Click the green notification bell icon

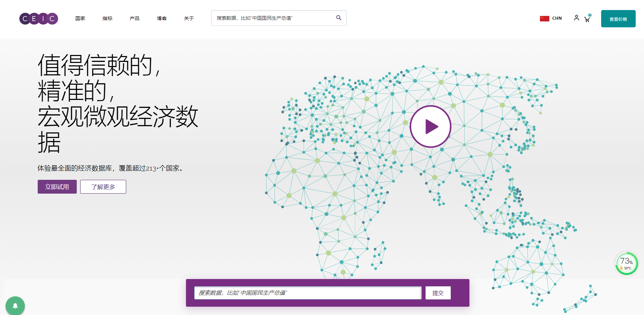(15, 306)
